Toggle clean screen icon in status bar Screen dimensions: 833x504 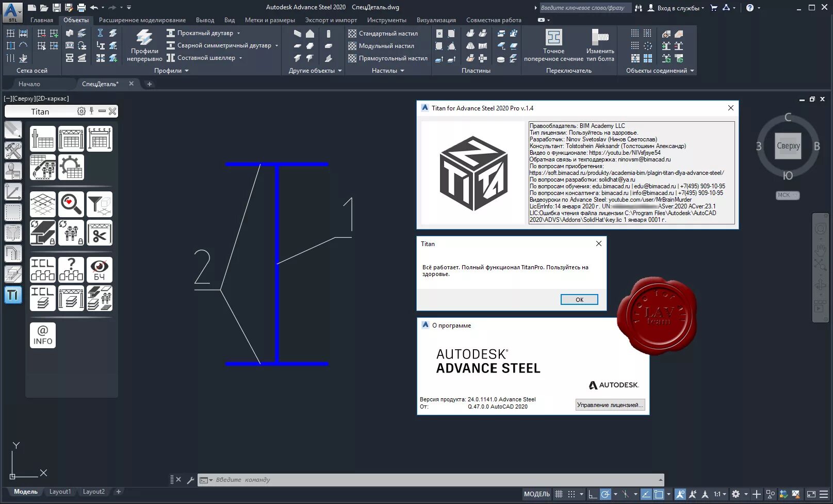[811, 494]
